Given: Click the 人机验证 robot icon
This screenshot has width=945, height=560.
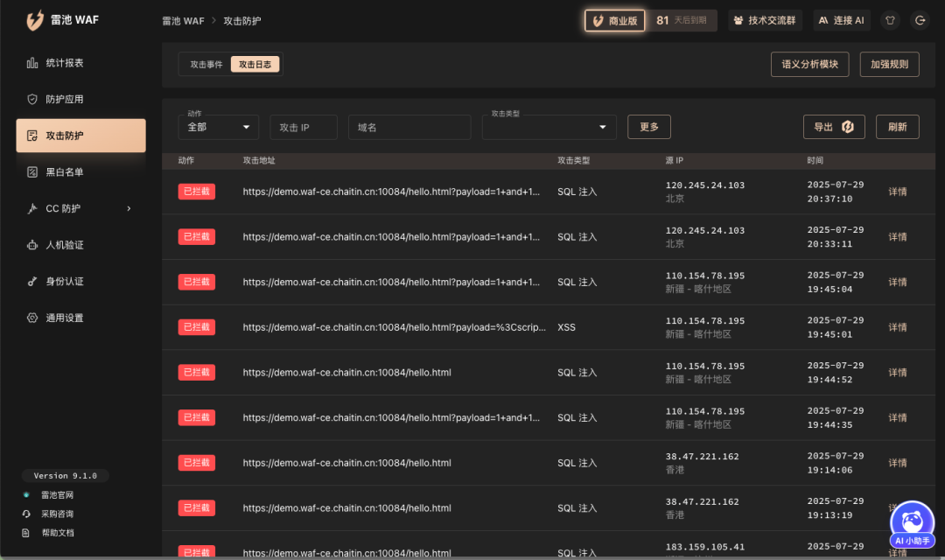Looking at the screenshot, I should tap(32, 245).
